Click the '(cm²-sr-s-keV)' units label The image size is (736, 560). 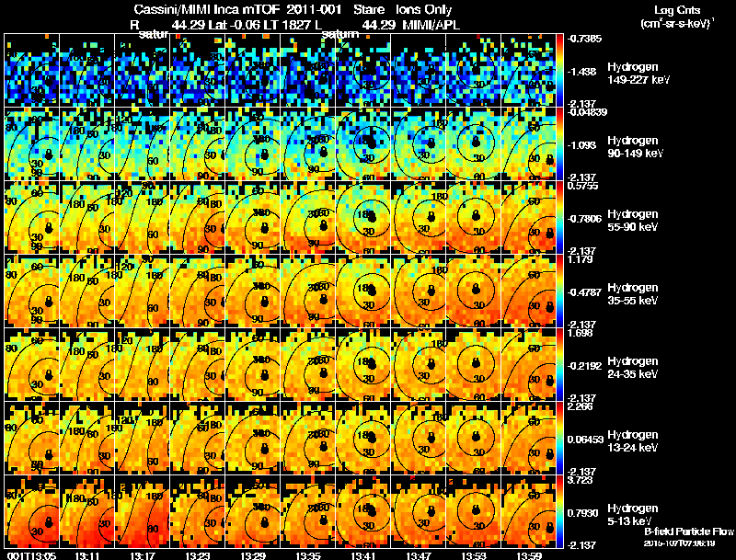coord(677,22)
